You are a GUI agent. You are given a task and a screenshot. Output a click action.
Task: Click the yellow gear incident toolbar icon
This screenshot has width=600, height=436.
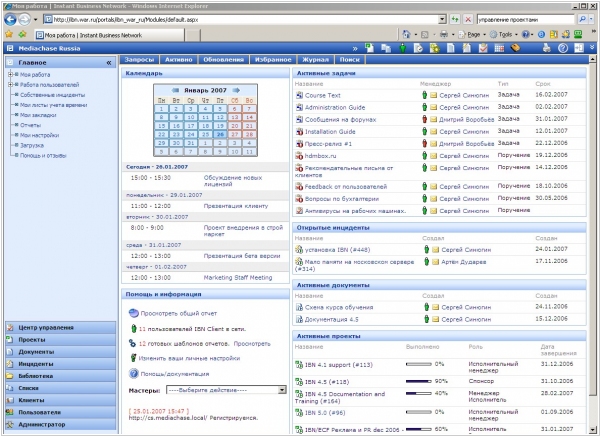(435, 48)
